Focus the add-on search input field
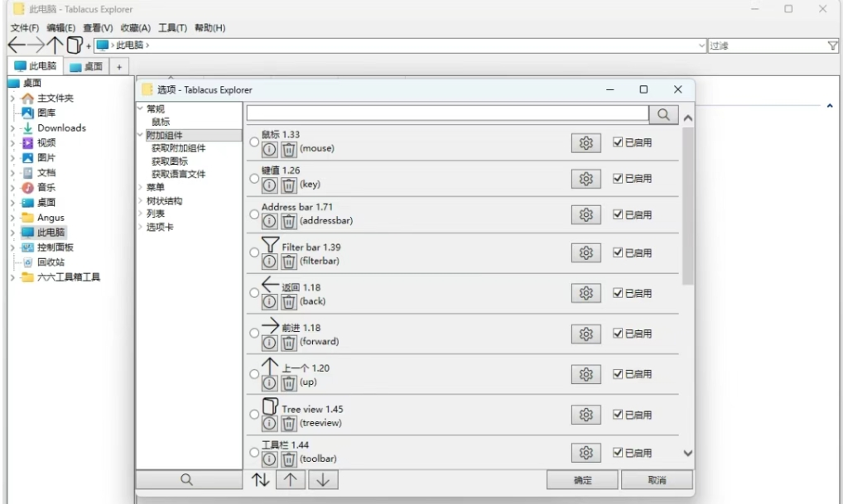This screenshot has width=843, height=504. [x=447, y=113]
